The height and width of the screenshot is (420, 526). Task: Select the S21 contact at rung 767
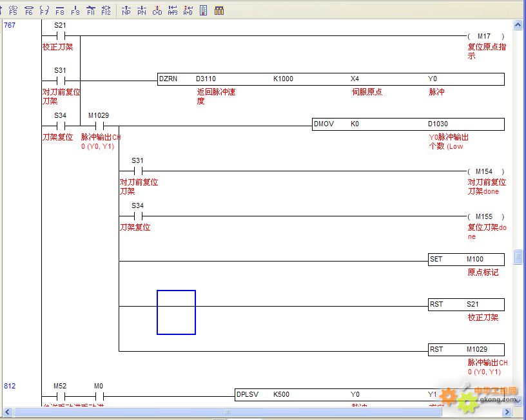pos(61,35)
